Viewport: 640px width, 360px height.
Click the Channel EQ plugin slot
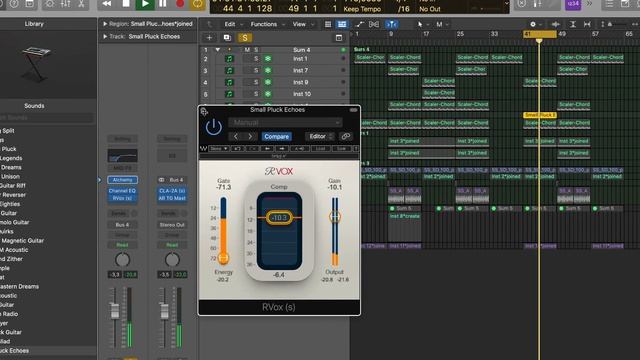click(122, 191)
